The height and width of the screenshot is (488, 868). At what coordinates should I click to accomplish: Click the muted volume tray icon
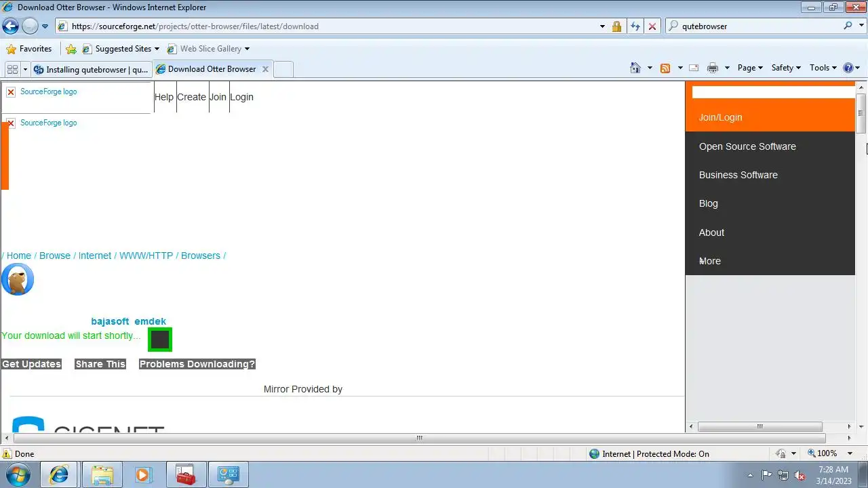click(800, 475)
